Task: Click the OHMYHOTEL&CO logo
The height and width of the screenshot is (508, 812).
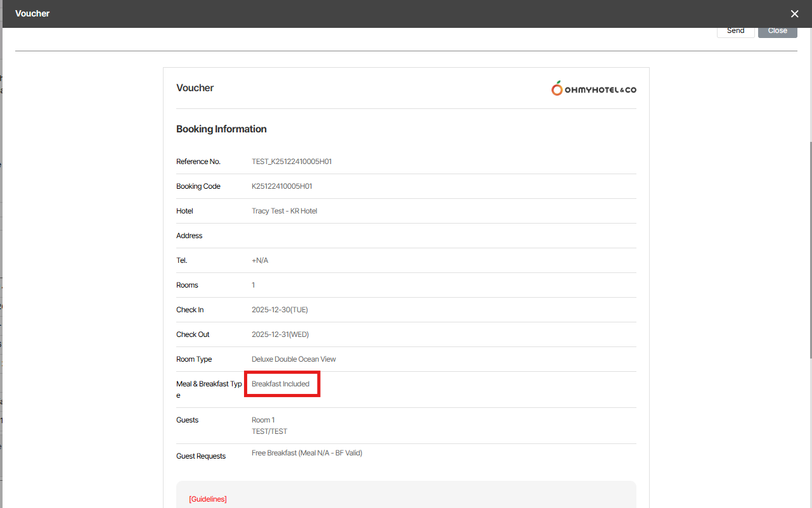Action: tap(593, 89)
